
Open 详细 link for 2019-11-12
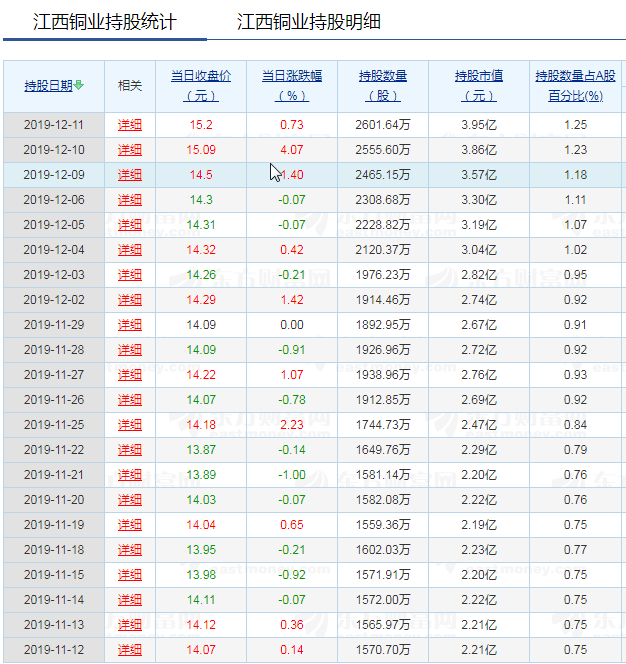click(130, 650)
